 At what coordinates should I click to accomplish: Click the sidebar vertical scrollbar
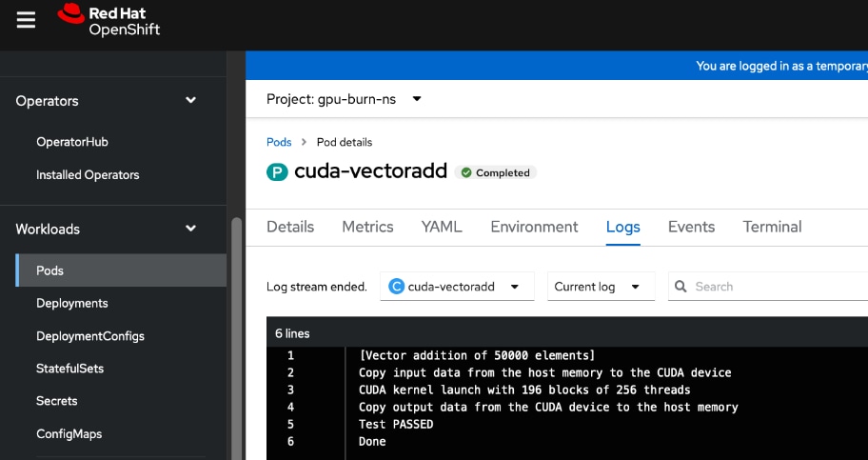coord(236,338)
